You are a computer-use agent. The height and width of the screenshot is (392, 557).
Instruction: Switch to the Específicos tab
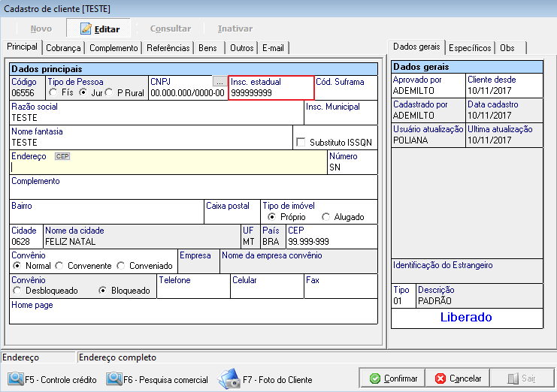click(470, 48)
